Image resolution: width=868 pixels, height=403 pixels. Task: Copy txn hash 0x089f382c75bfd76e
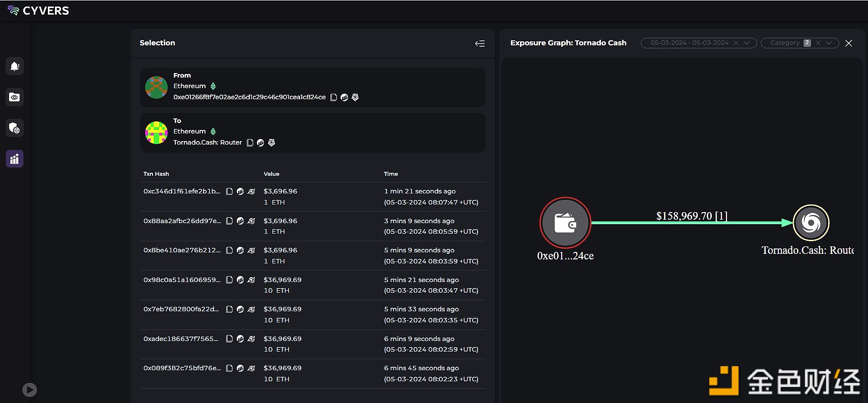tap(229, 368)
